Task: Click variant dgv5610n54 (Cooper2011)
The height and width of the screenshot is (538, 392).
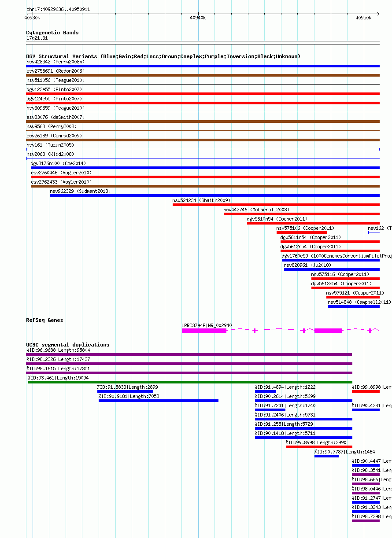Action: (x=313, y=223)
